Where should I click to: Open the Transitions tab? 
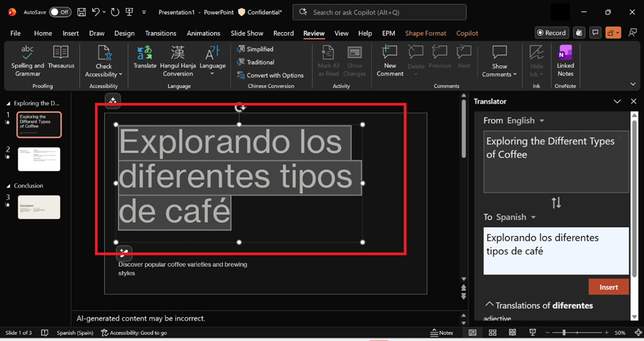(x=161, y=33)
